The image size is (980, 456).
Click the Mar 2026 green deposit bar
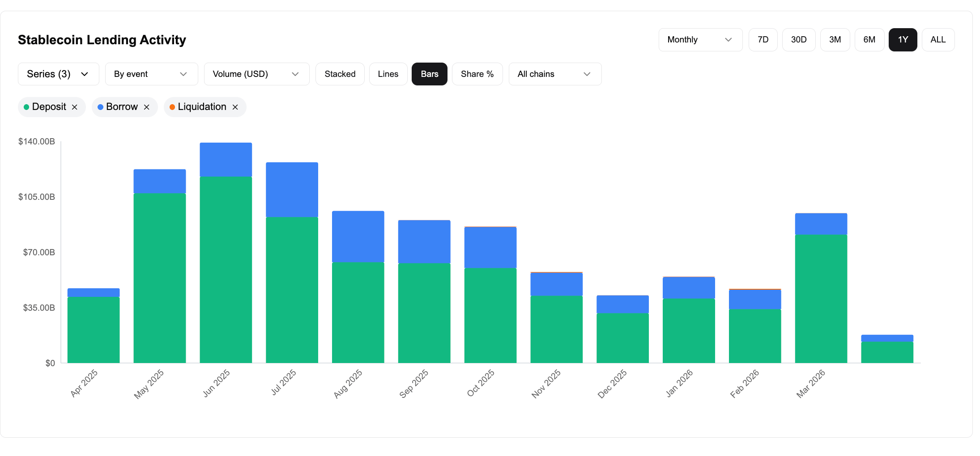tap(821, 299)
